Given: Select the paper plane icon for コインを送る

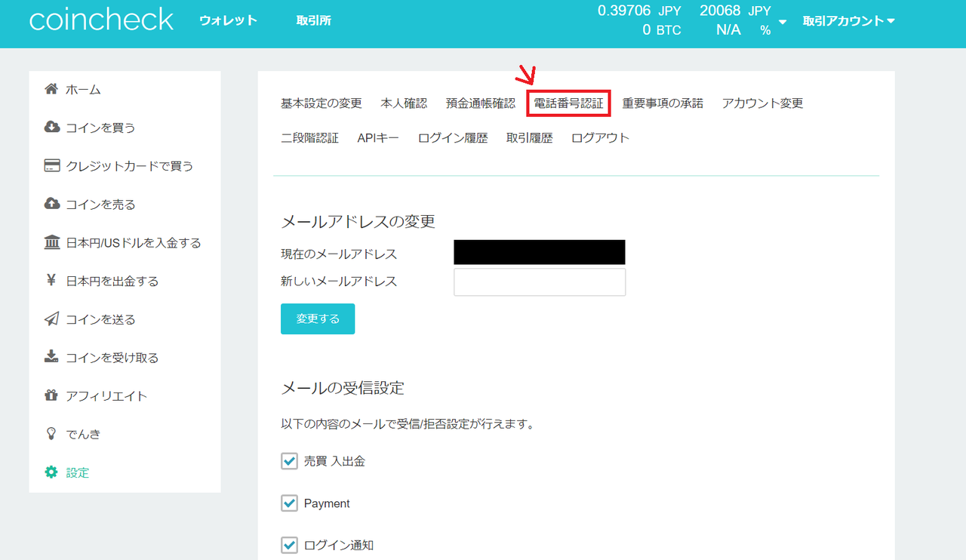Looking at the screenshot, I should [x=51, y=318].
